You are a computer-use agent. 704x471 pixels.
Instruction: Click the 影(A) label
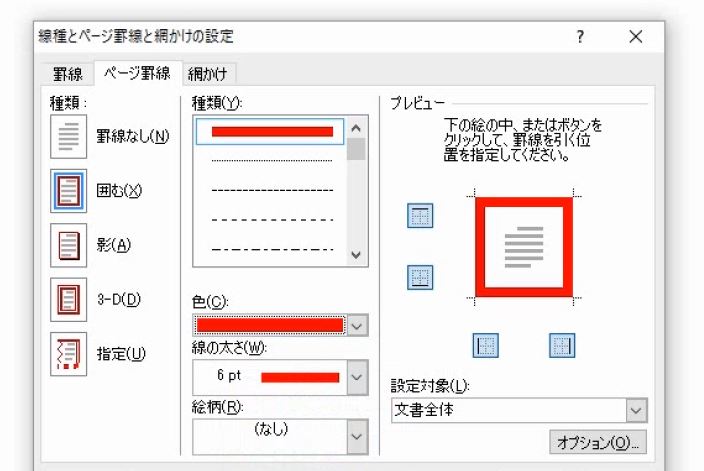click(114, 245)
